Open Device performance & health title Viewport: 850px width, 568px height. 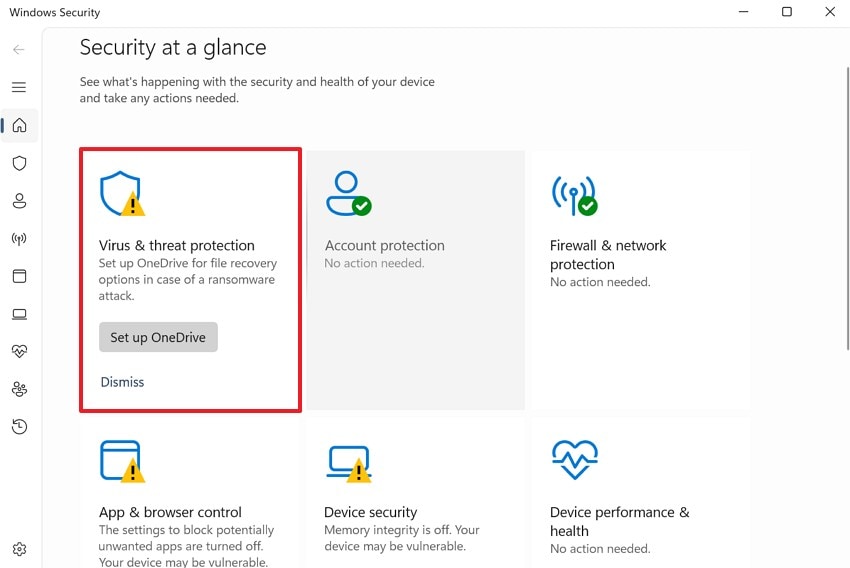click(620, 521)
